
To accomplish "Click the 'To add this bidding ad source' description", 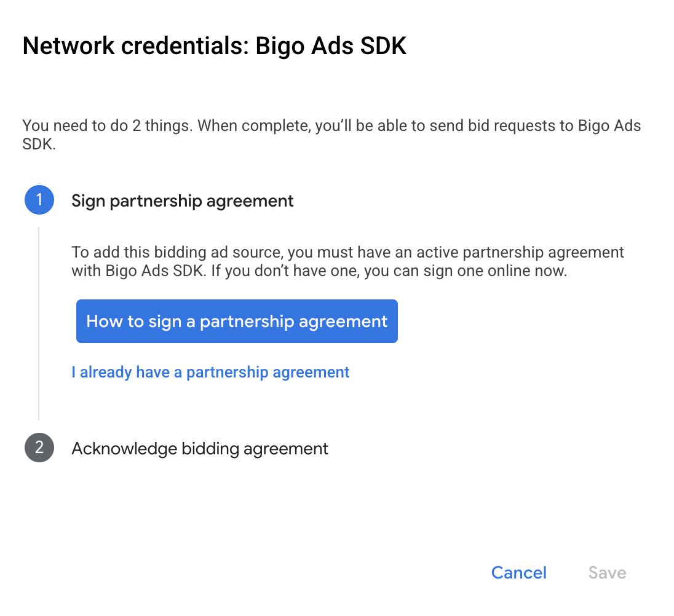I will 347,261.
